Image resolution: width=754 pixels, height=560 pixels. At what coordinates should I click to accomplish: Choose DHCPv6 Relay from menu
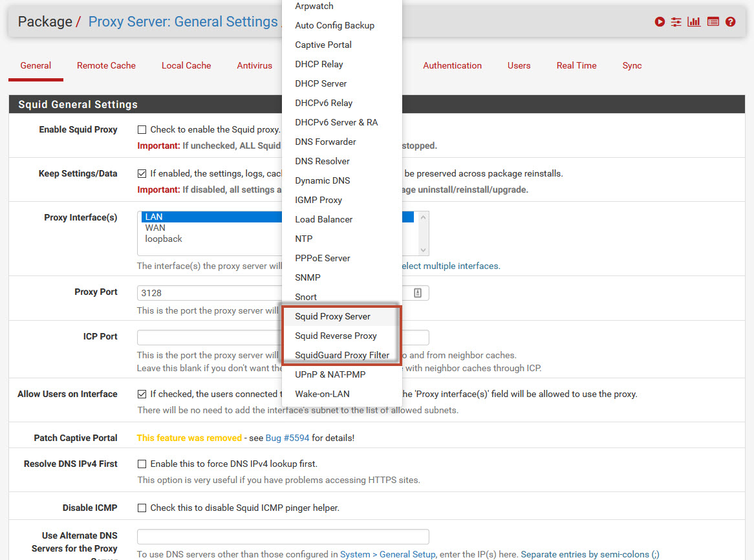[342, 103]
